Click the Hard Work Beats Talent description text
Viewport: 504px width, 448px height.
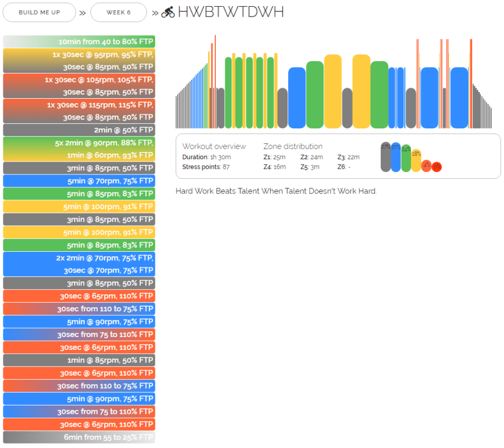coord(276,191)
